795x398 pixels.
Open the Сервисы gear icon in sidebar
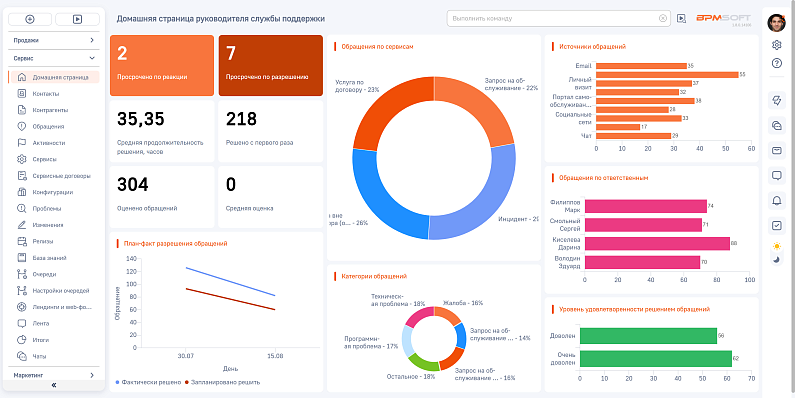21,159
